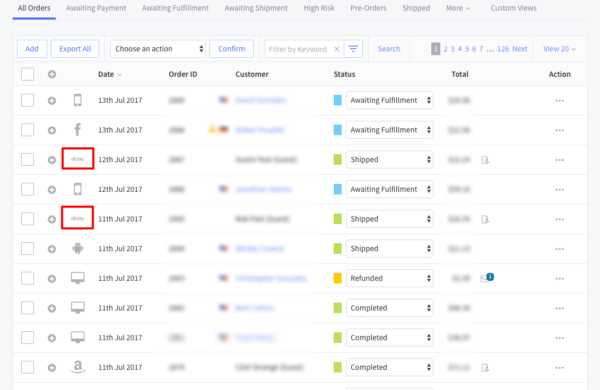
Task: Click the Add button
Action: [32, 49]
